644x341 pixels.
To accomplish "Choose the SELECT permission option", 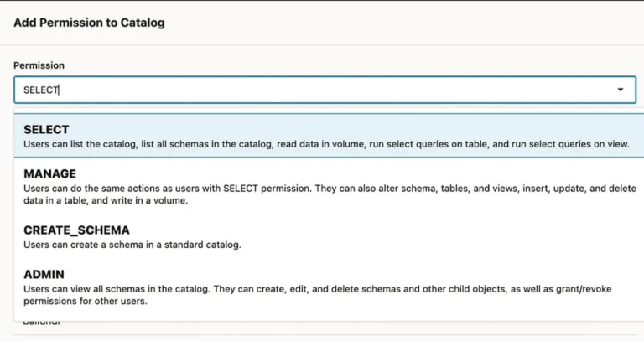I will coord(329,136).
